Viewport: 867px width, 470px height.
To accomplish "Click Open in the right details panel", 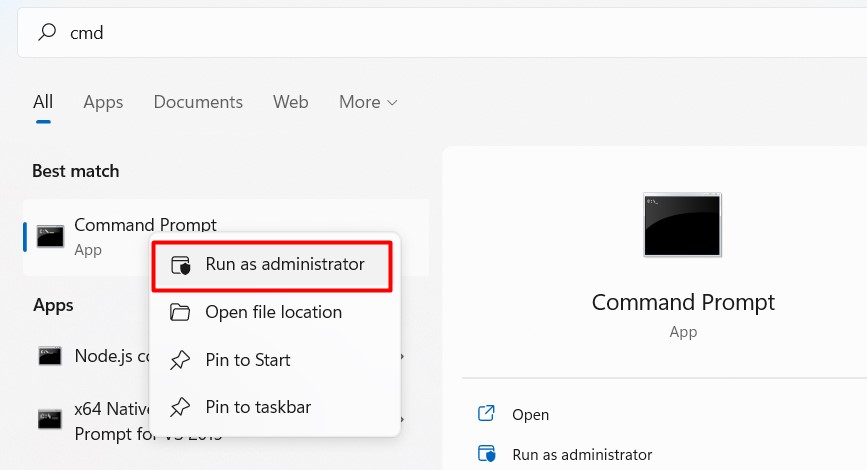I will coord(530,414).
